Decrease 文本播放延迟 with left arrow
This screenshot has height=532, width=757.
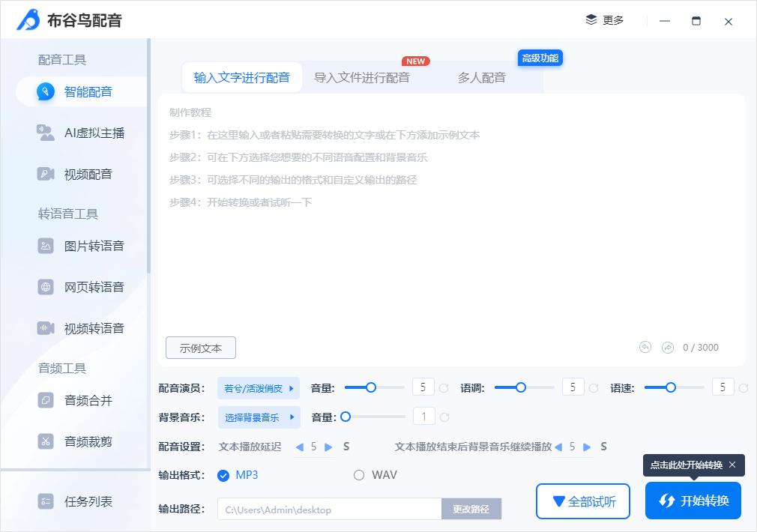point(299,447)
